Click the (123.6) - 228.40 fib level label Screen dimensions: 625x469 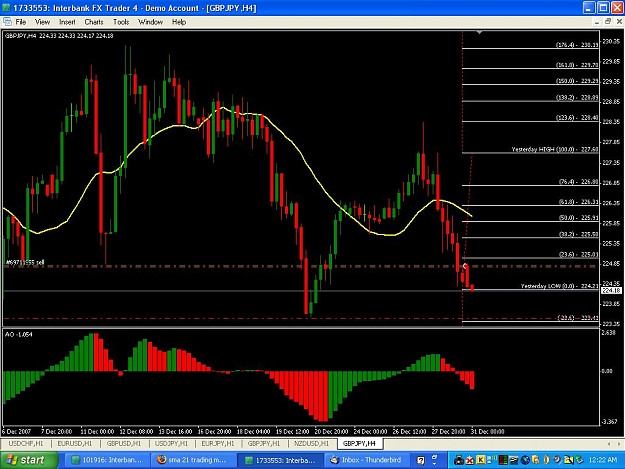point(577,118)
